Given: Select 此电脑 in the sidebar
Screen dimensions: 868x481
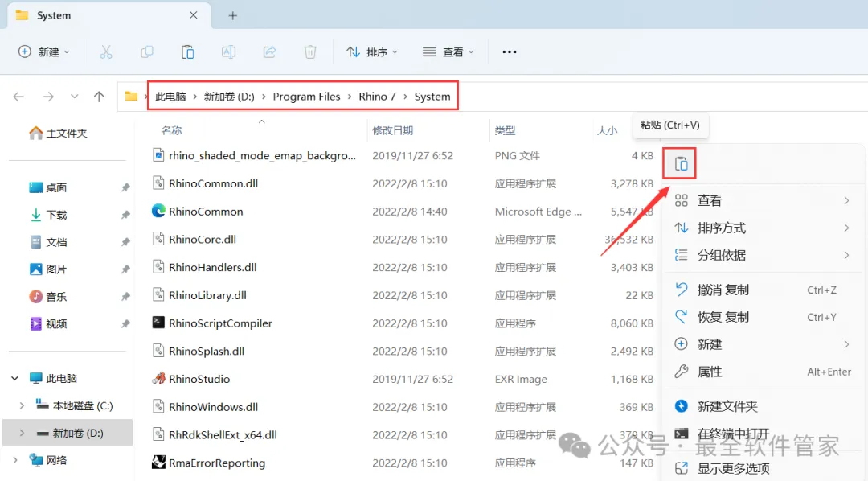Looking at the screenshot, I should point(53,379).
